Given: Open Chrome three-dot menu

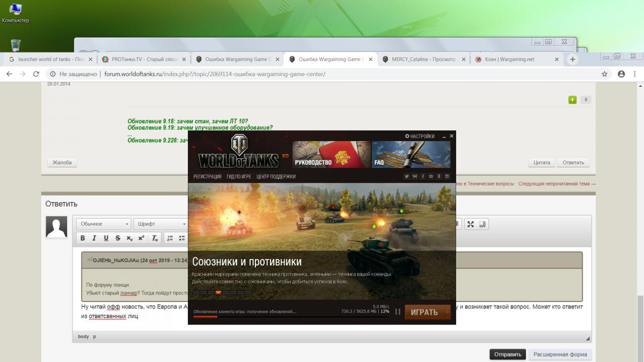Looking at the screenshot, I should [x=635, y=74].
